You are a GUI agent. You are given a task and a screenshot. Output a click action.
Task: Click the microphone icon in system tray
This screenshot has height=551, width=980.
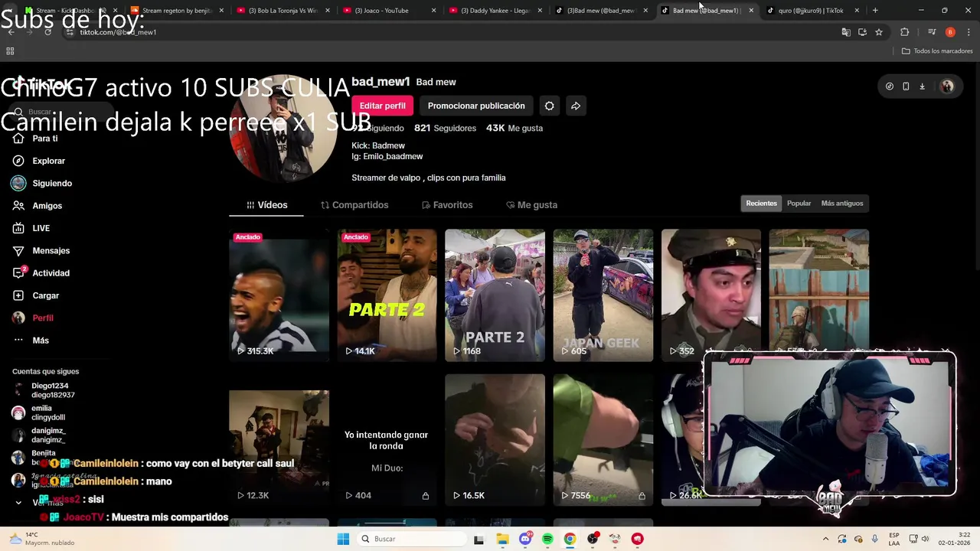(875, 539)
